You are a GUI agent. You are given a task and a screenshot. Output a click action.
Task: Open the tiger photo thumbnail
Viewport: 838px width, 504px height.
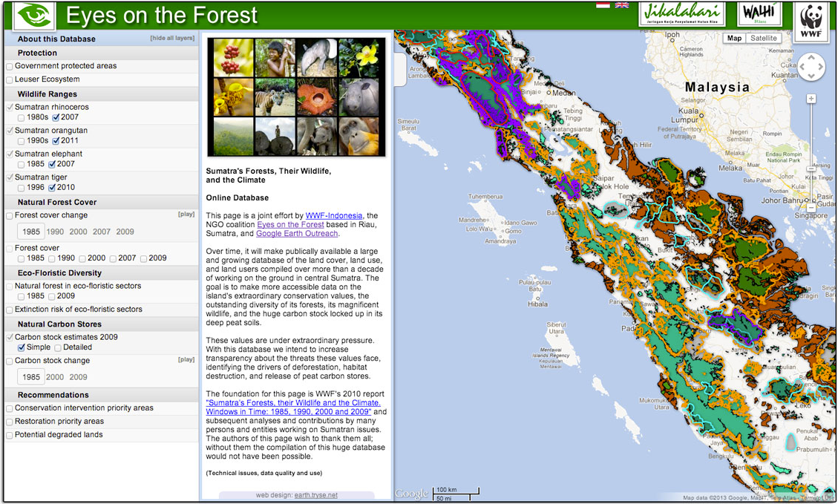(x=275, y=96)
